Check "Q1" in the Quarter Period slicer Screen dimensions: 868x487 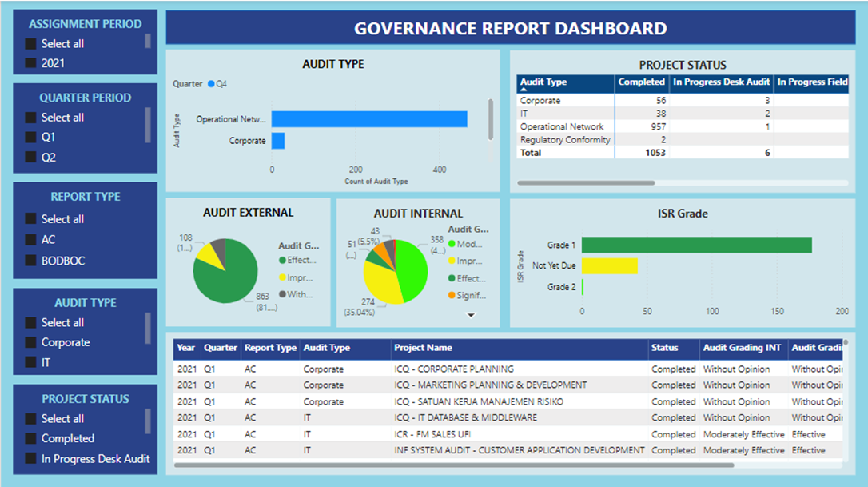coord(31,137)
